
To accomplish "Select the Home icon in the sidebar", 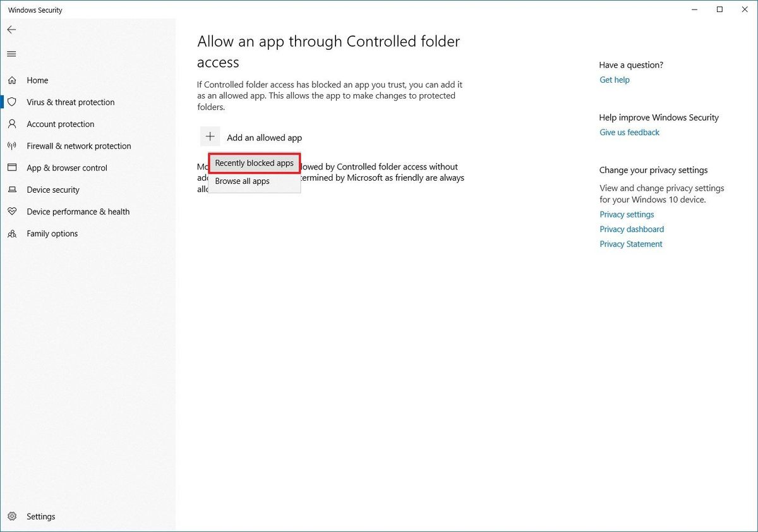I will coord(13,80).
